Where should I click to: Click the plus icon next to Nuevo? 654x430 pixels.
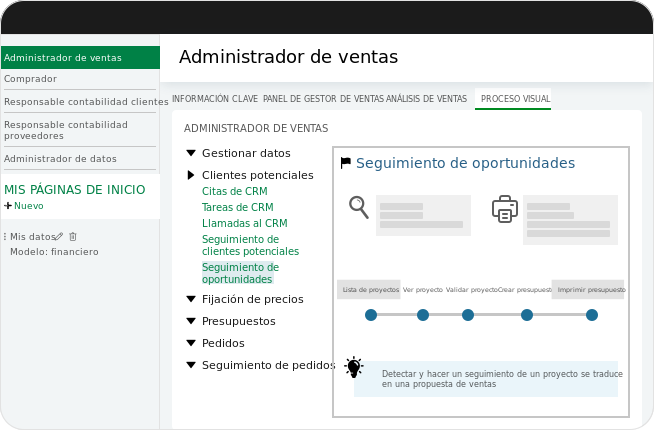tap(8, 206)
